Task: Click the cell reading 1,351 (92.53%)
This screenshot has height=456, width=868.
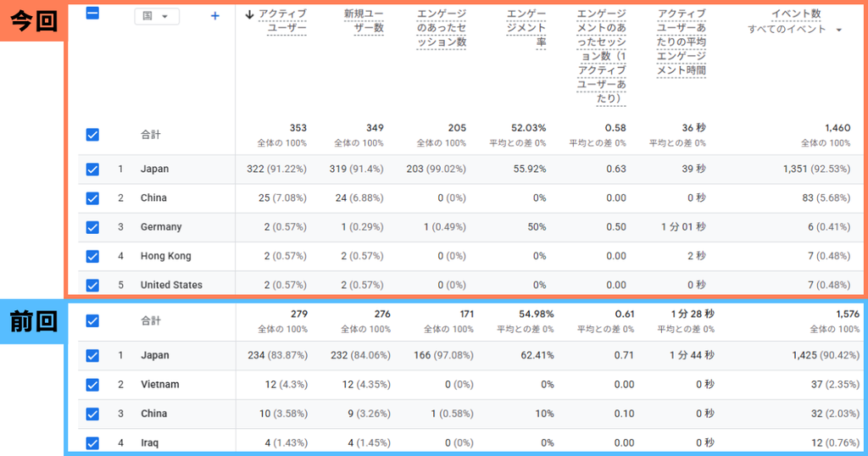Action: [x=816, y=169]
